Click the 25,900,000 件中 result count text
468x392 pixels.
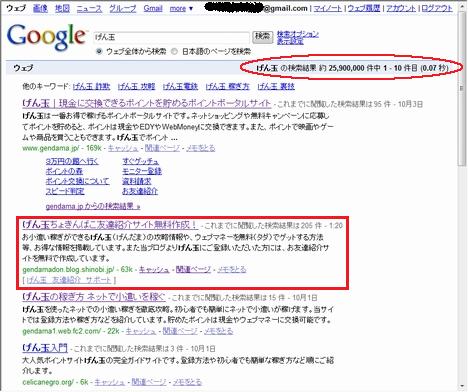click(x=355, y=68)
